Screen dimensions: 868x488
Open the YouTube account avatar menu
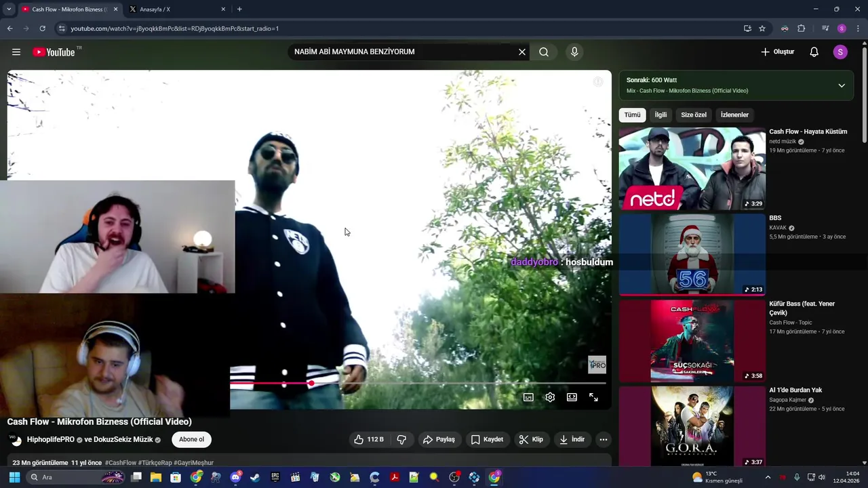tap(840, 52)
